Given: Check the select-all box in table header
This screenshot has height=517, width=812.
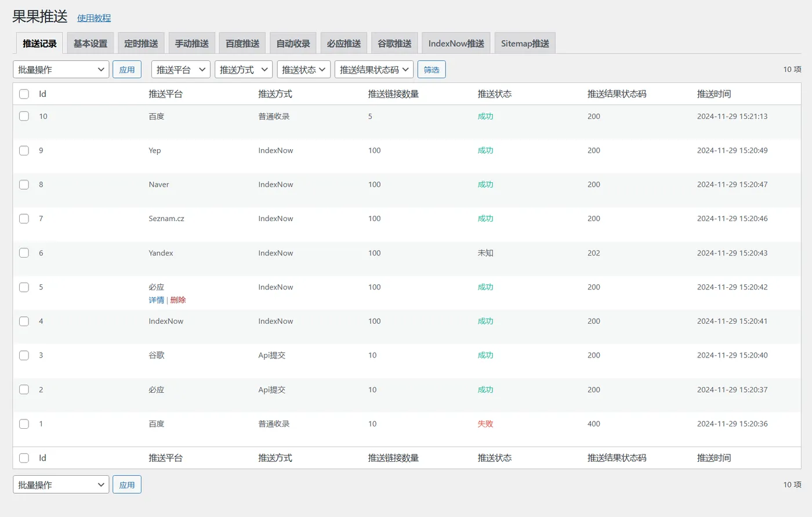Looking at the screenshot, I should tap(24, 94).
